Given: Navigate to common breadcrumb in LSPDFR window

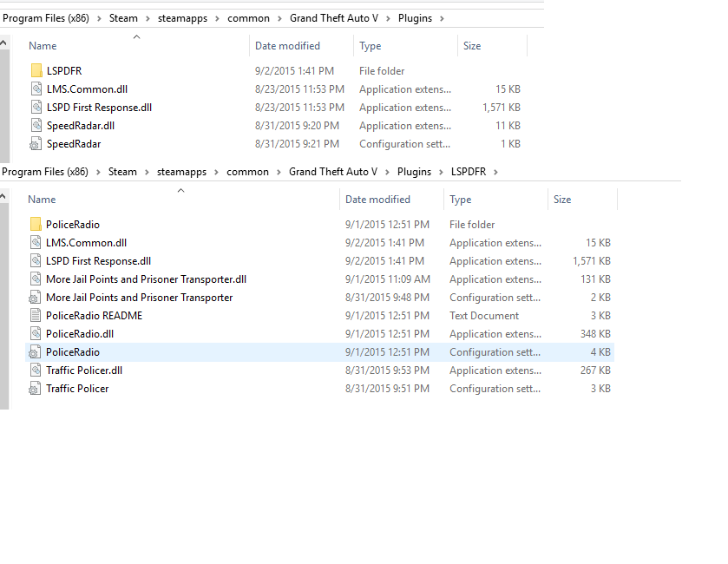Looking at the screenshot, I should [247, 172].
